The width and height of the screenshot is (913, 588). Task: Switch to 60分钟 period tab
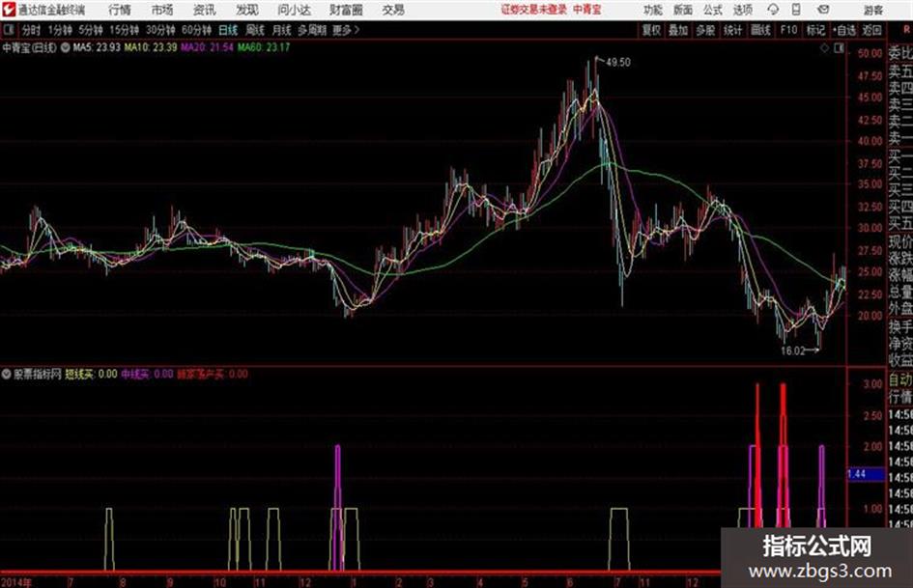tap(197, 30)
